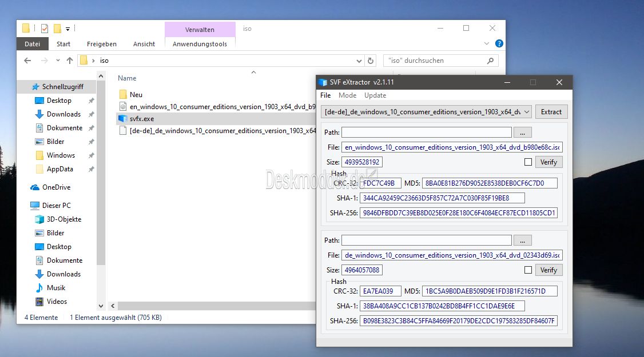Click the Verwalten contextual tab
The image size is (644, 357).
pyautogui.click(x=200, y=30)
